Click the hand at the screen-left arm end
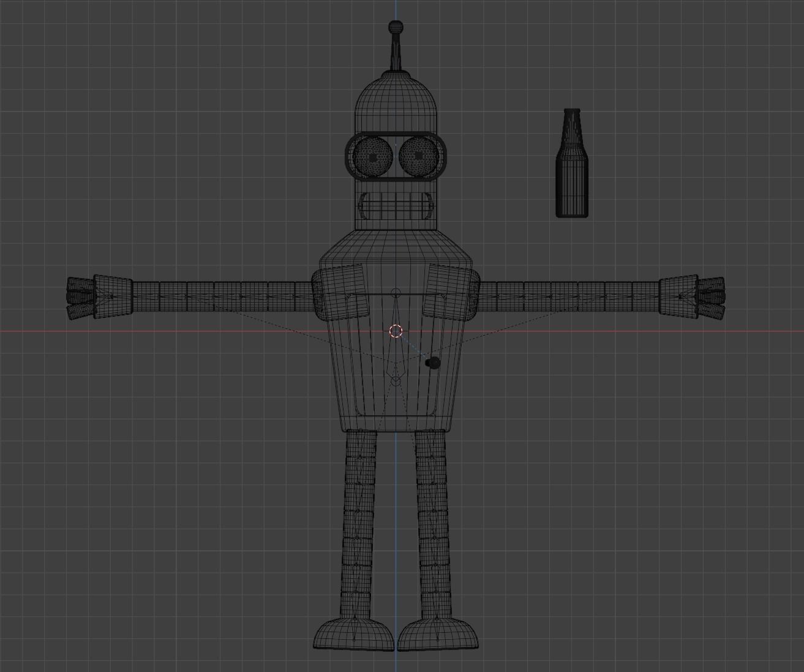Image resolution: width=804 pixels, height=672 pixels. tap(99, 297)
